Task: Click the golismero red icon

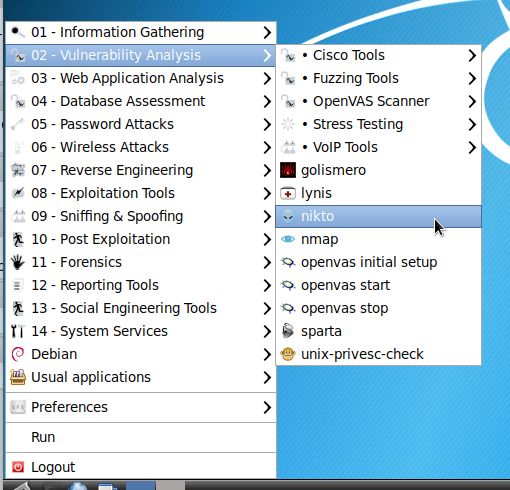Action: click(x=288, y=170)
